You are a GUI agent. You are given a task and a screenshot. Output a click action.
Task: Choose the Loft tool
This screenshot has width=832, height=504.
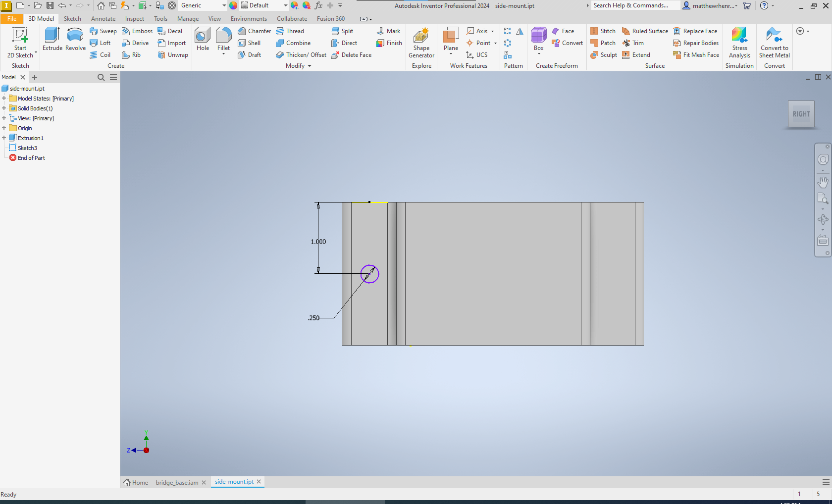[x=100, y=43]
